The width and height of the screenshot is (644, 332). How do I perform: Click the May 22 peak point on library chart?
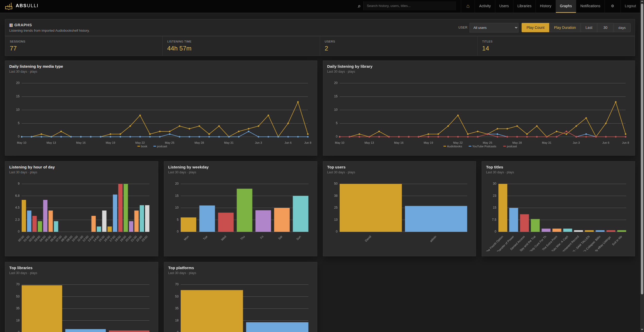point(458,115)
